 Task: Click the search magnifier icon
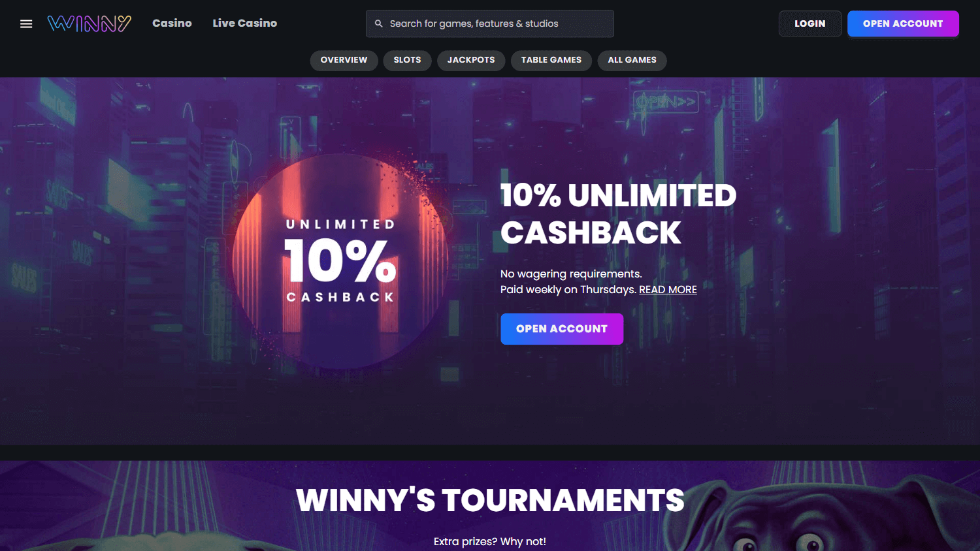[378, 24]
